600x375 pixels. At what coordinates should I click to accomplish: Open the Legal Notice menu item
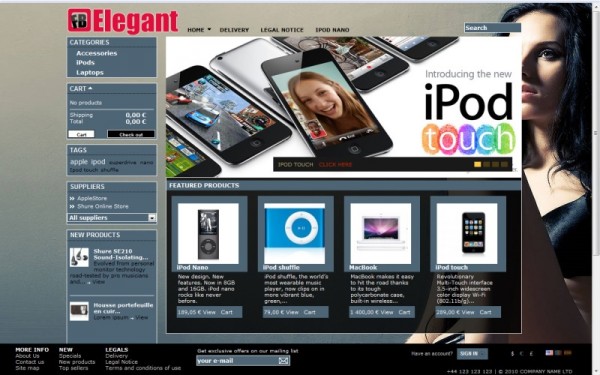pos(282,29)
